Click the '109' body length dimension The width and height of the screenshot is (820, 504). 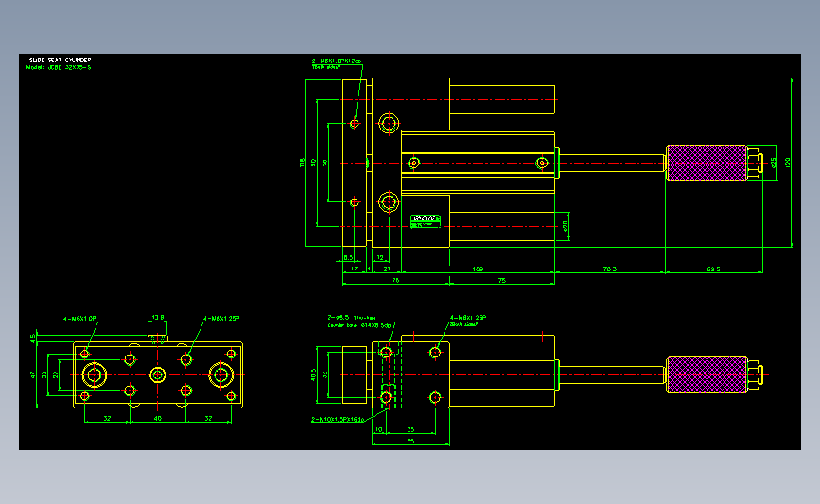[478, 269]
